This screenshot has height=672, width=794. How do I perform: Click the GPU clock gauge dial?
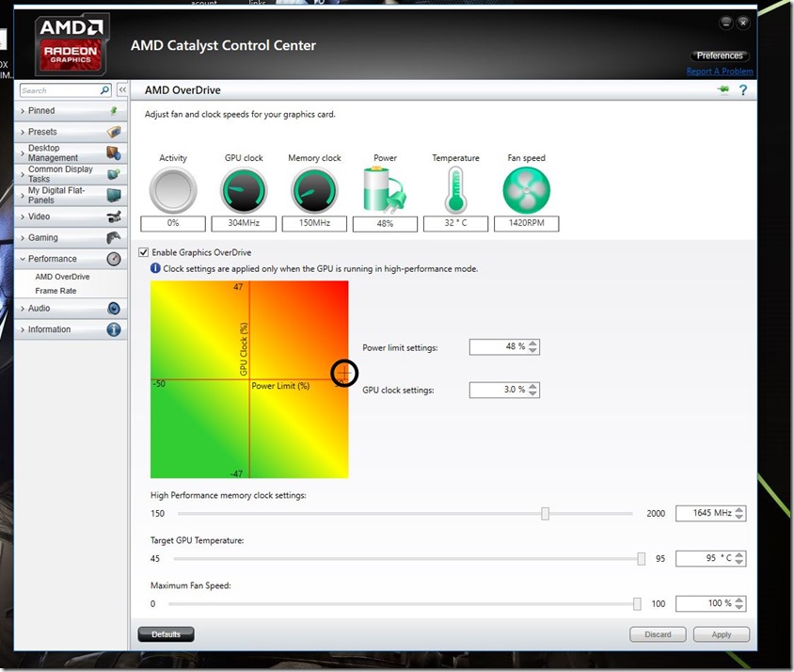(244, 190)
